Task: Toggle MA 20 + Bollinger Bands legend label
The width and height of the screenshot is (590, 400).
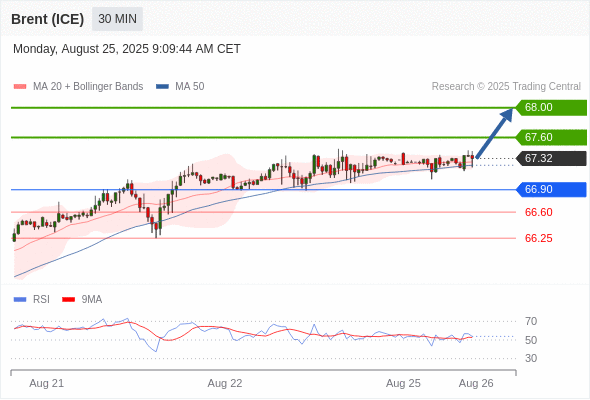Action: pos(88,87)
